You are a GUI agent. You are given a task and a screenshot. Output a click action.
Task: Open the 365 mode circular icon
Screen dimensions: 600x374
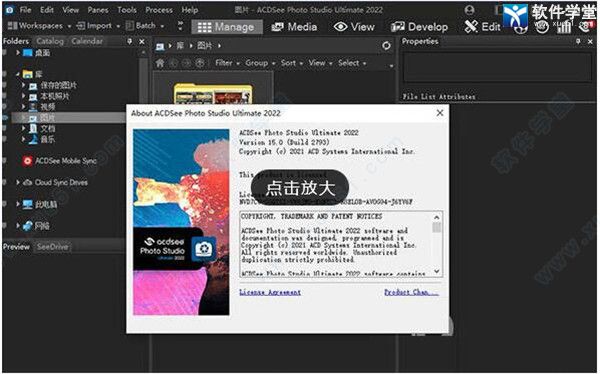[x=541, y=27]
